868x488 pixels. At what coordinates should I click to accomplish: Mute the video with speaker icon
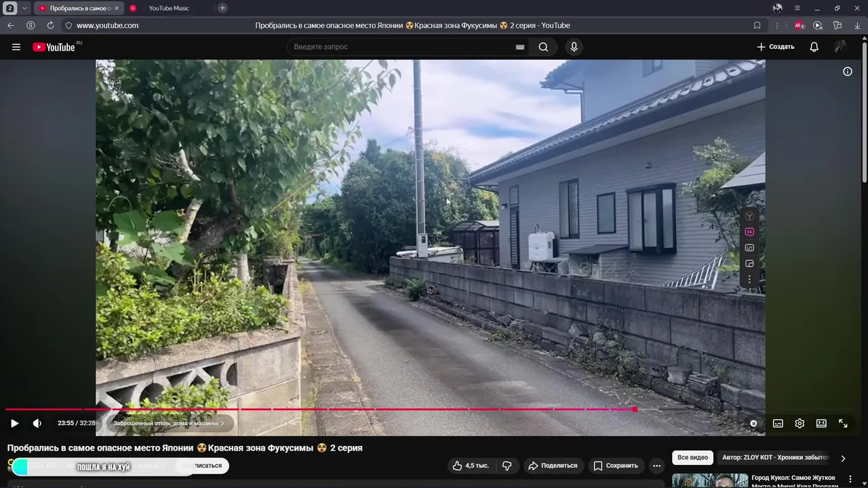pos(37,423)
